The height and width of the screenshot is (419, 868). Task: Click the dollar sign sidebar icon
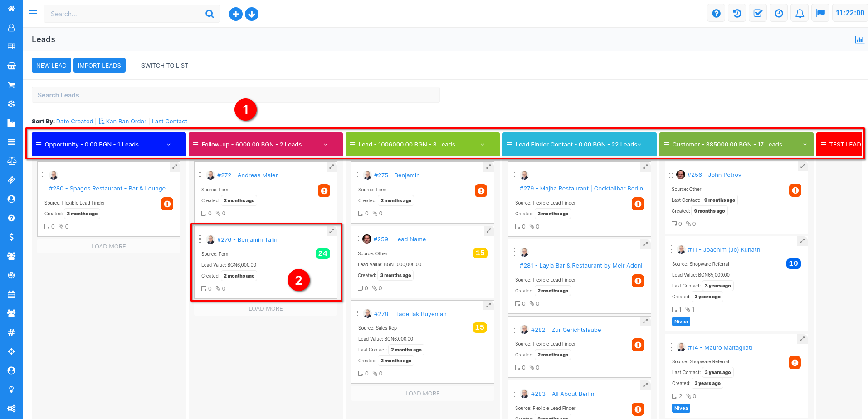(x=11, y=237)
